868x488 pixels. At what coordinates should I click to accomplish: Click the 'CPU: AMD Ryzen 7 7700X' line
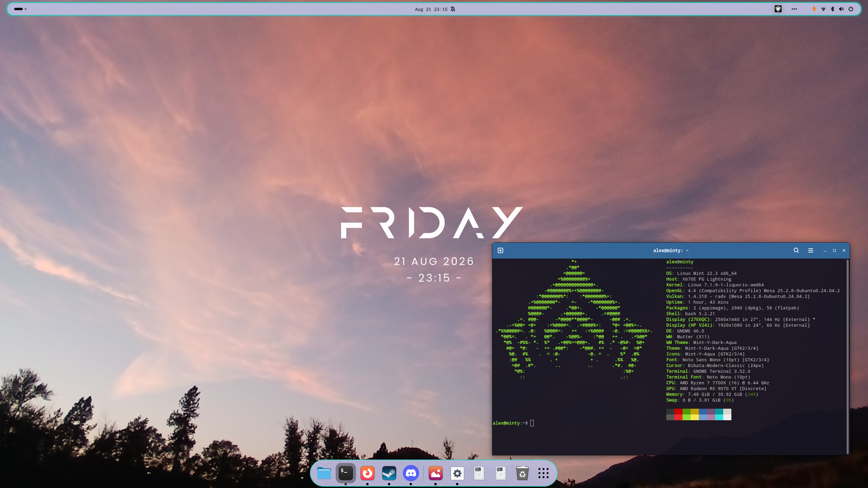717,383
